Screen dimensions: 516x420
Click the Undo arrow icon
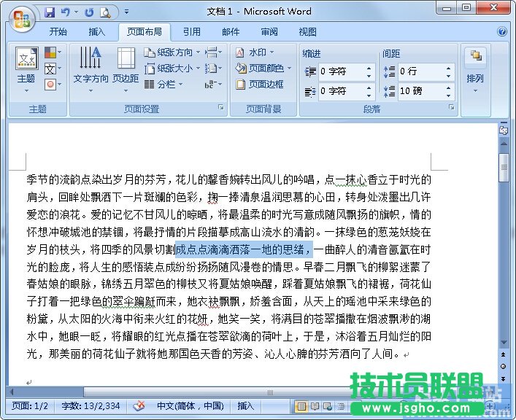click(66, 12)
